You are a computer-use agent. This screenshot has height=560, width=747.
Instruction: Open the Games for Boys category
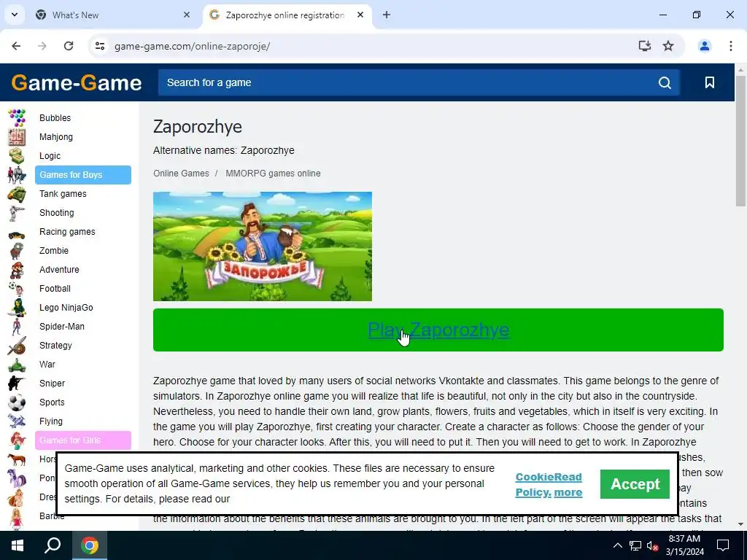pos(83,175)
